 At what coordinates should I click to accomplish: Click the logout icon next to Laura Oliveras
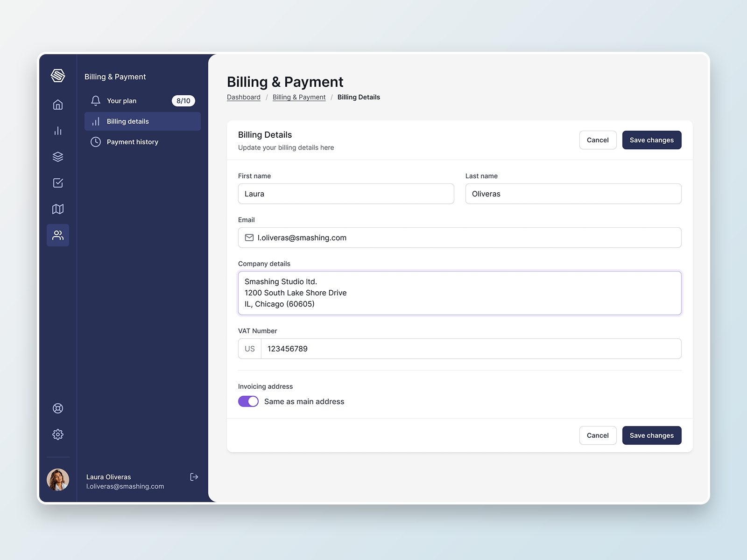(194, 477)
